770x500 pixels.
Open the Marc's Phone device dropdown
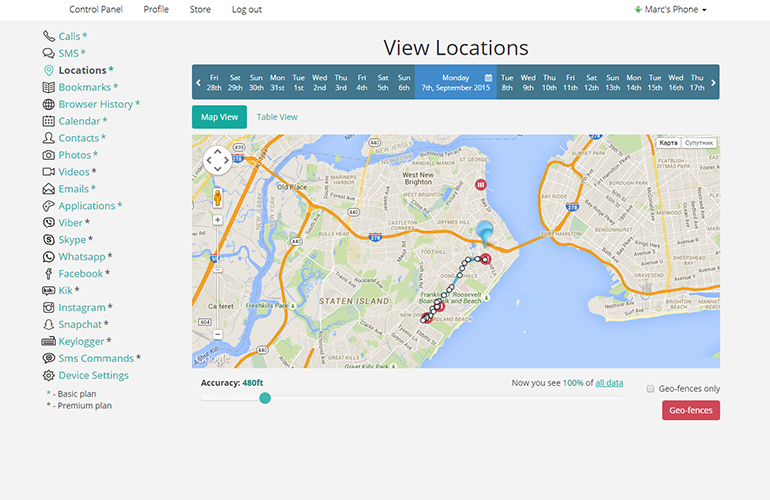(670, 9)
